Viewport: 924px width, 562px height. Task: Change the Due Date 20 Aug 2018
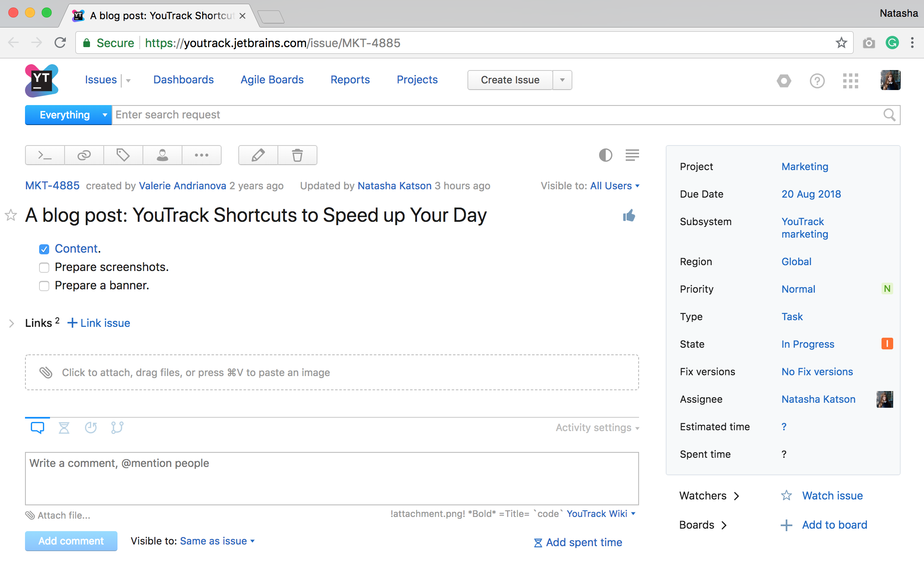point(811,194)
